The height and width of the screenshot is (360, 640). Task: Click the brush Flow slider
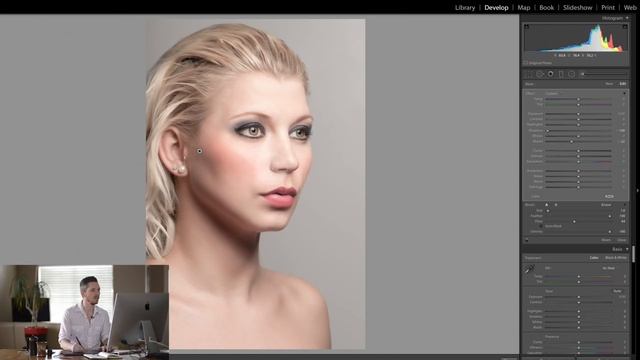[578, 221]
